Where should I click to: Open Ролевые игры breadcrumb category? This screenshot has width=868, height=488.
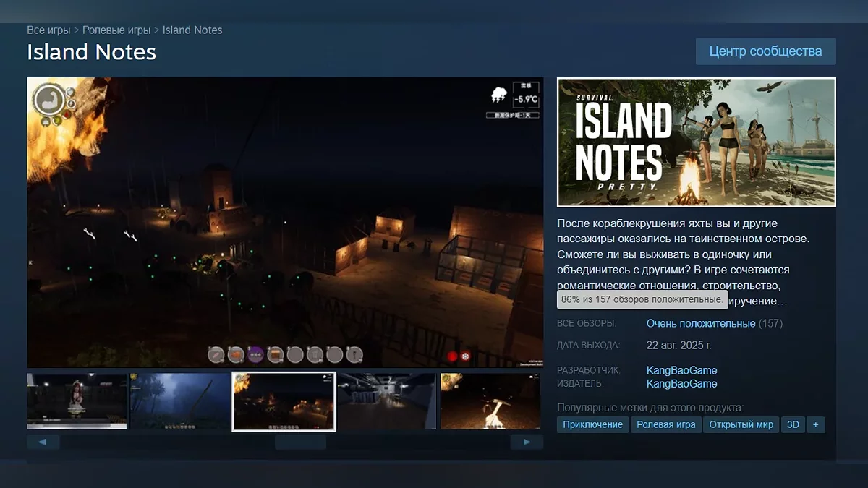tap(116, 30)
